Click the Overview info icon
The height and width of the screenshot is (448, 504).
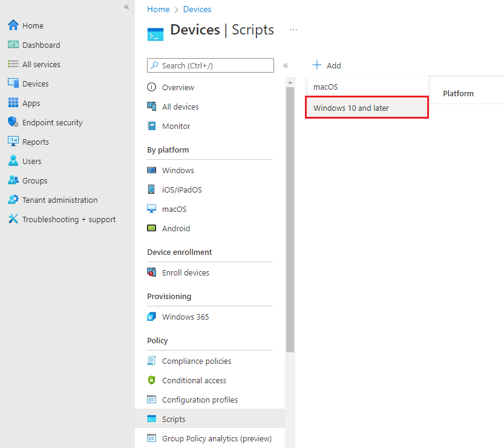pos(151,87)
